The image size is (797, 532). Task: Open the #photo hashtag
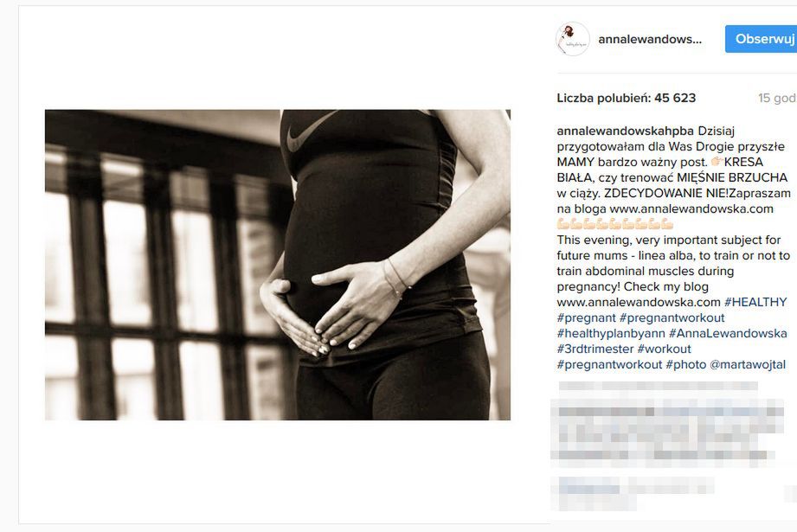(686, 365)
